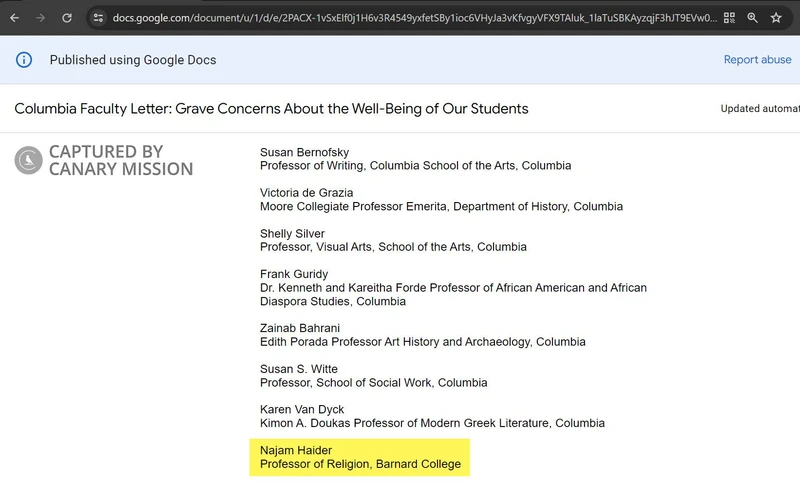Image resolution: width=800 pixels, height=483 pixels.
Task: Open the zoom magnifier icon in address bar
Action: [753, 18]
